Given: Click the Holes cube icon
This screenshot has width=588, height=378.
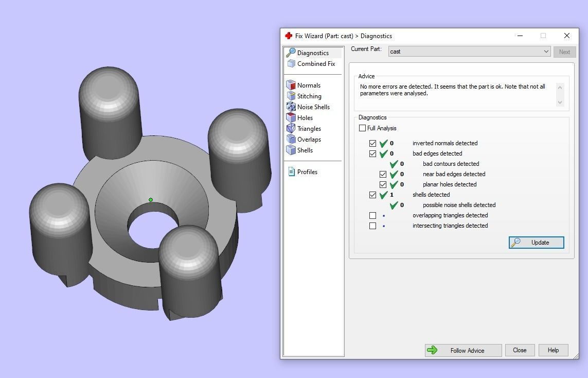Looking at the screenshot, I should click(291, 117).
